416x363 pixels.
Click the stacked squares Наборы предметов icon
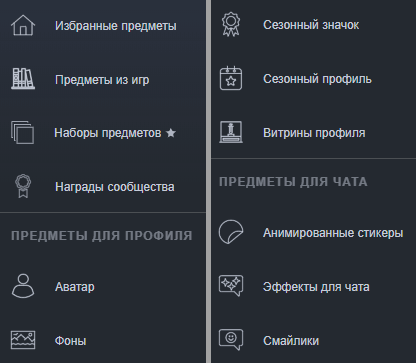click(22, 133)
